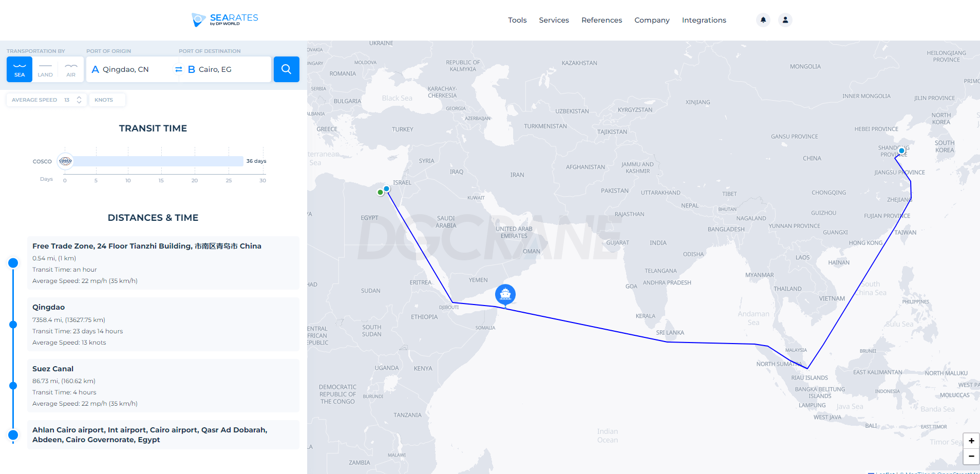
Task: Open the notifications bell icon
Action: [763, 20]
